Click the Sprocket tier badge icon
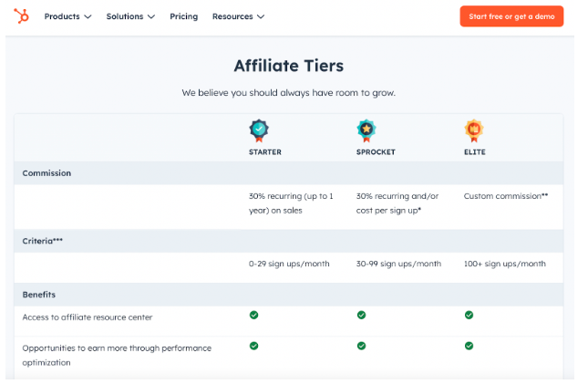The width and height of the screenshot is (588, 384). 366,130
